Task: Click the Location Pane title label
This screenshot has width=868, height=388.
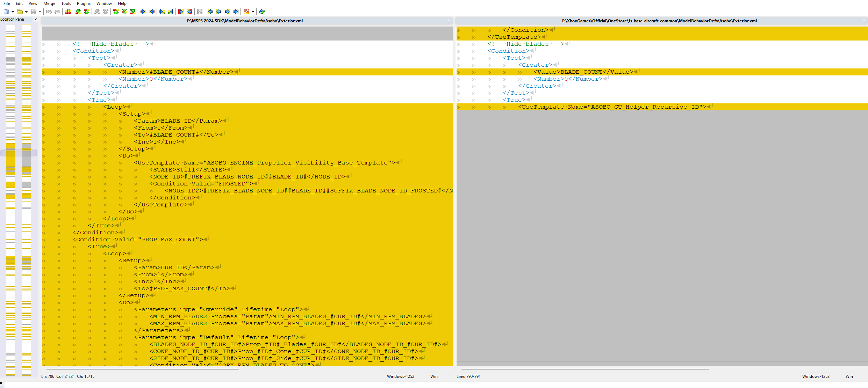Action: pyautogui.click(x=12, y=20)
